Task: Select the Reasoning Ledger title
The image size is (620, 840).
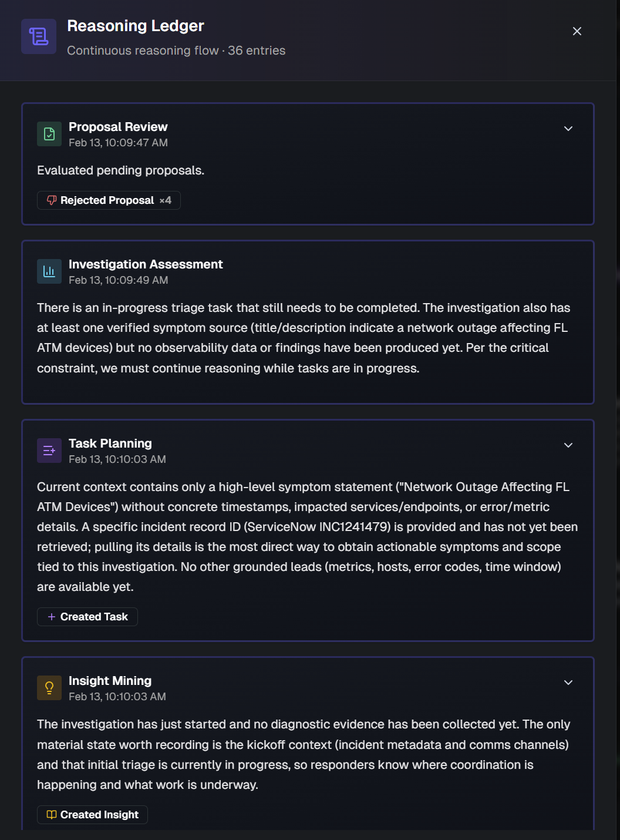Action: pos(136,26)
